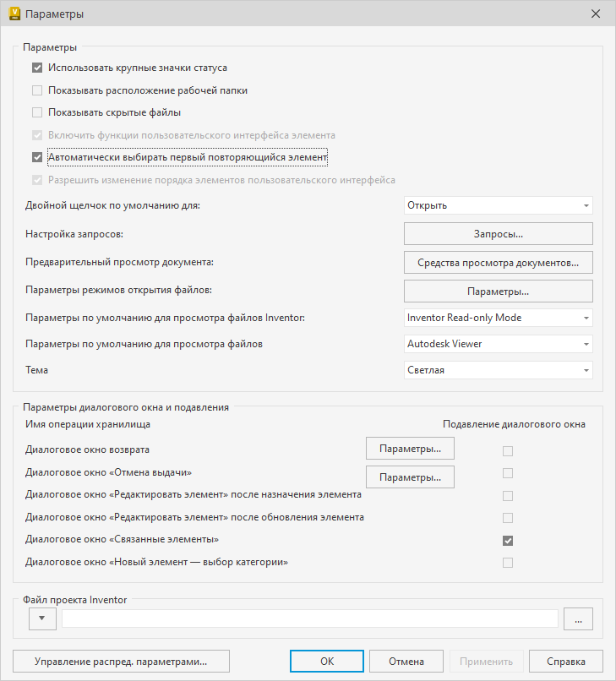The image size is (616, 681).
Task: Uncheck 'Автоматически выбирать первый повторяющийся элемент'
Action: click(37, 157)
